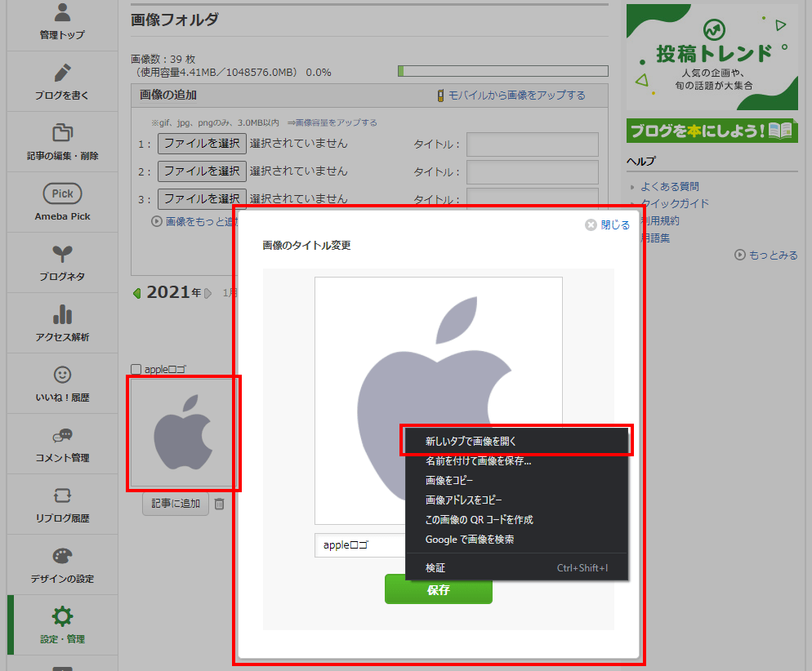Click first ファイルを選択 button
The height and width of the screenshot is (671, 812).
coord(202,144)
